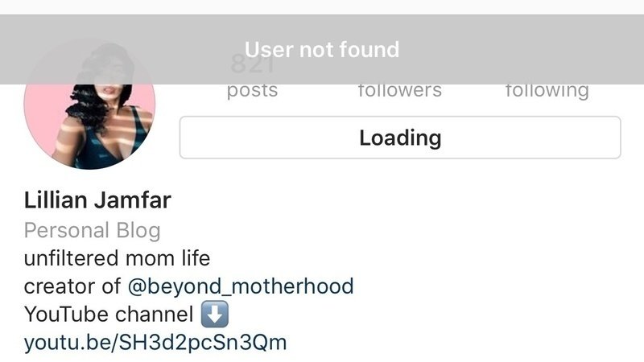Tap the YouTube channel bio text
Image resolution: width=644 pixels, height=362 pixels.
[x=109, y=315]
